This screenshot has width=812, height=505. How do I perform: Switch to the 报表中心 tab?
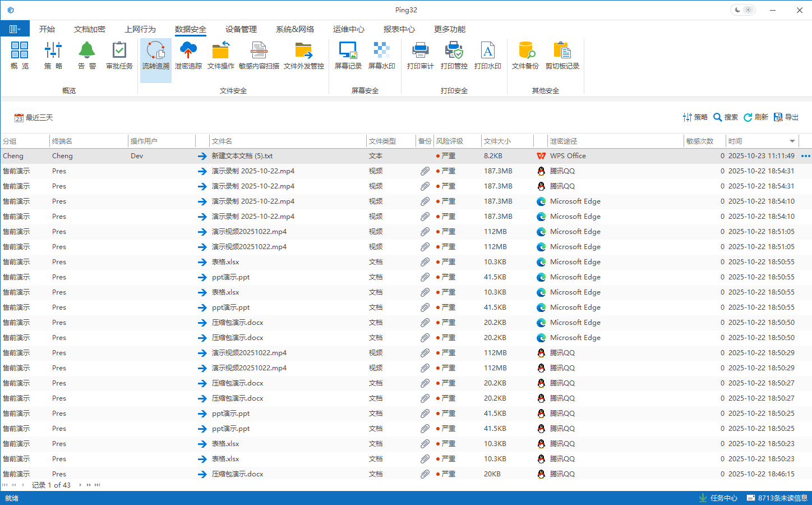tap(399, 29)
